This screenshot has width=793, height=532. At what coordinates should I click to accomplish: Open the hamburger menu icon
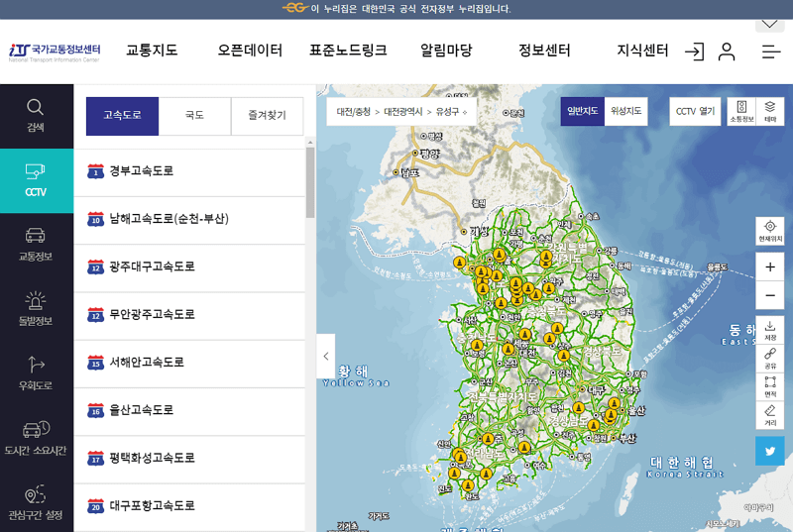tap(771, 52)
